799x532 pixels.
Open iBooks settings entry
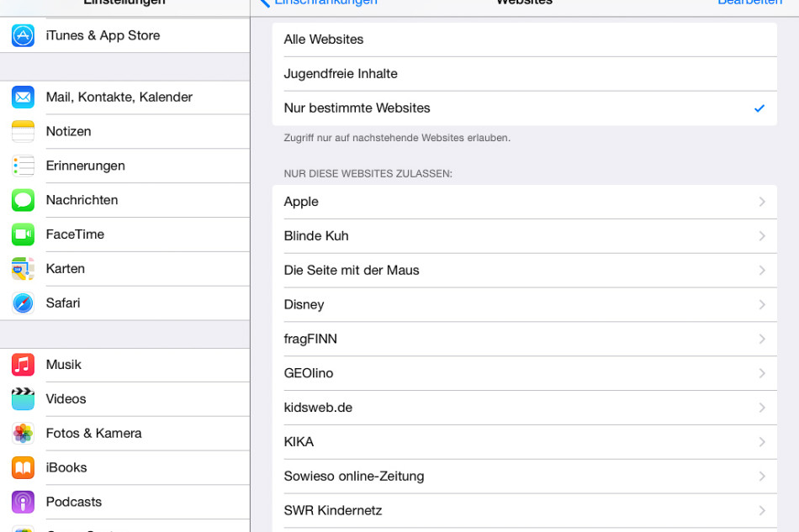[x=124, y=468]
